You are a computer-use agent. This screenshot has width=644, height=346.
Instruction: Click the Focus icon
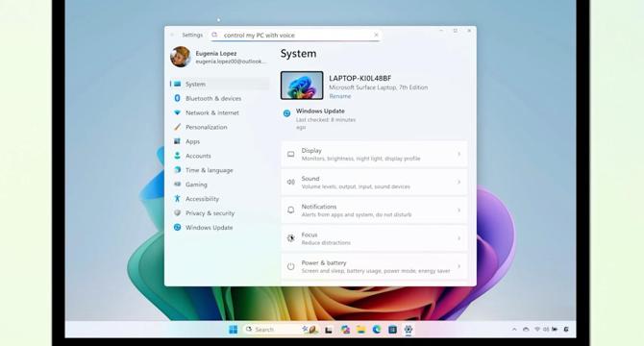tap(291, 238)
